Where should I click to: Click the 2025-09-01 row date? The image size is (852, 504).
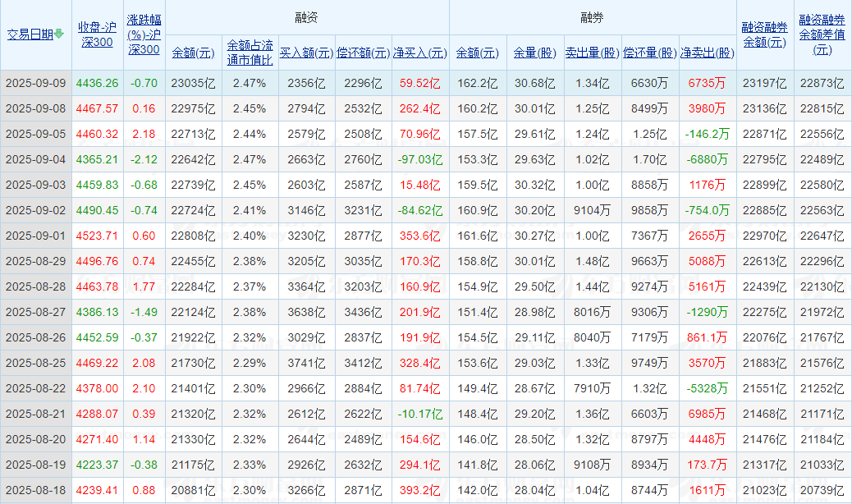click(x=36, y=236)
